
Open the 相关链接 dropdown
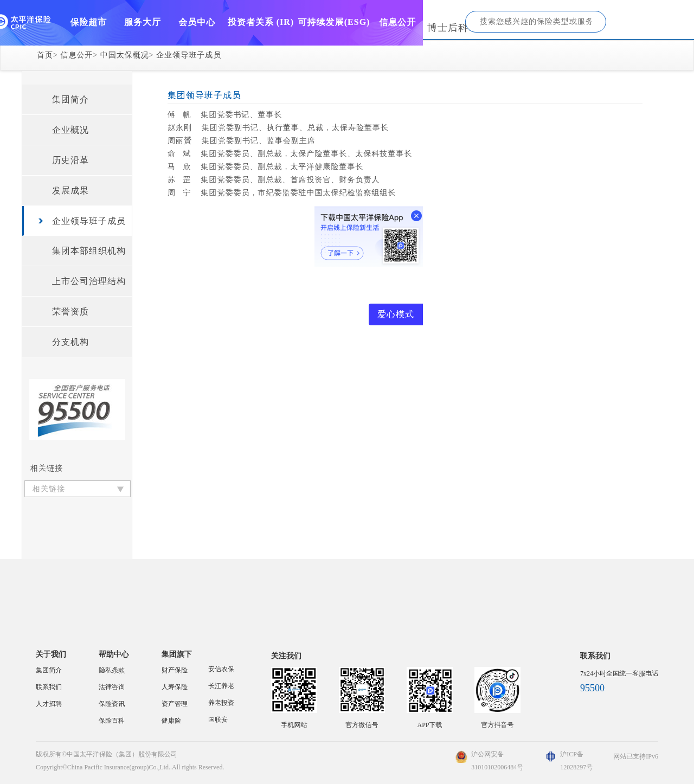click(78, 489)
